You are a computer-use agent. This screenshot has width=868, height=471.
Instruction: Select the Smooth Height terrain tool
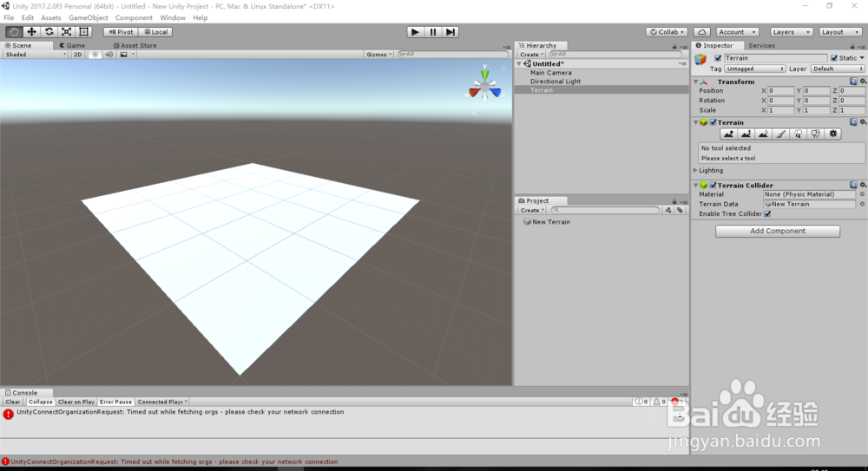[763, 134]
